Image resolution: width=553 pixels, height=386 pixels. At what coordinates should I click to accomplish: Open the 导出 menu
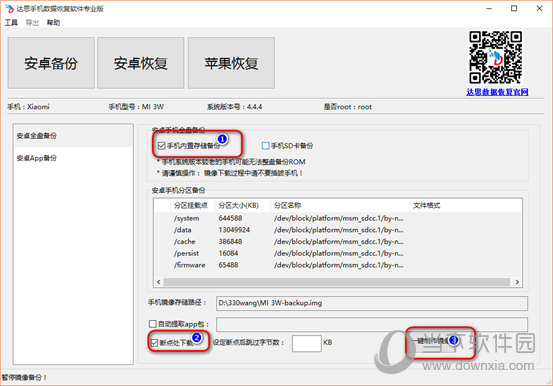[32, 23]
